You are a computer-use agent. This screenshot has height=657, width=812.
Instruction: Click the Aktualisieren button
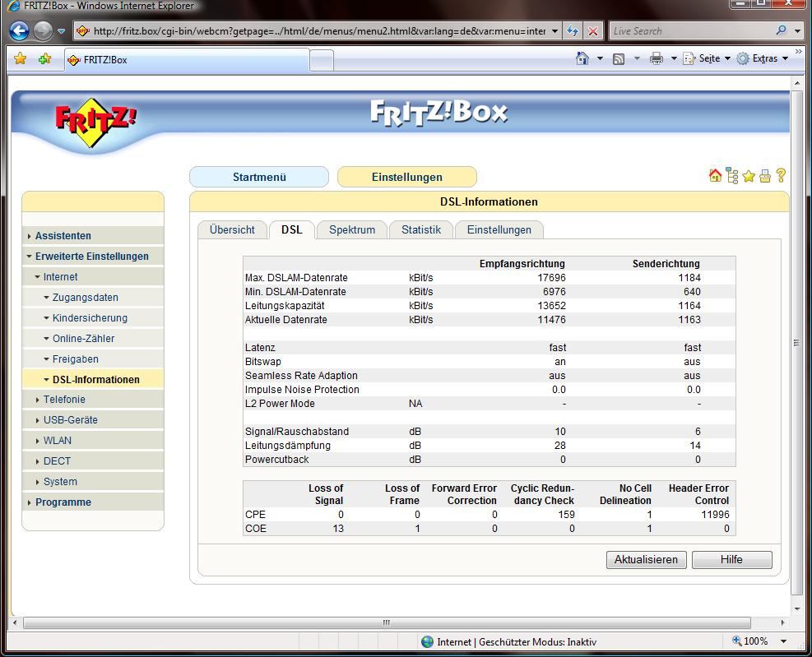[647, 560]
